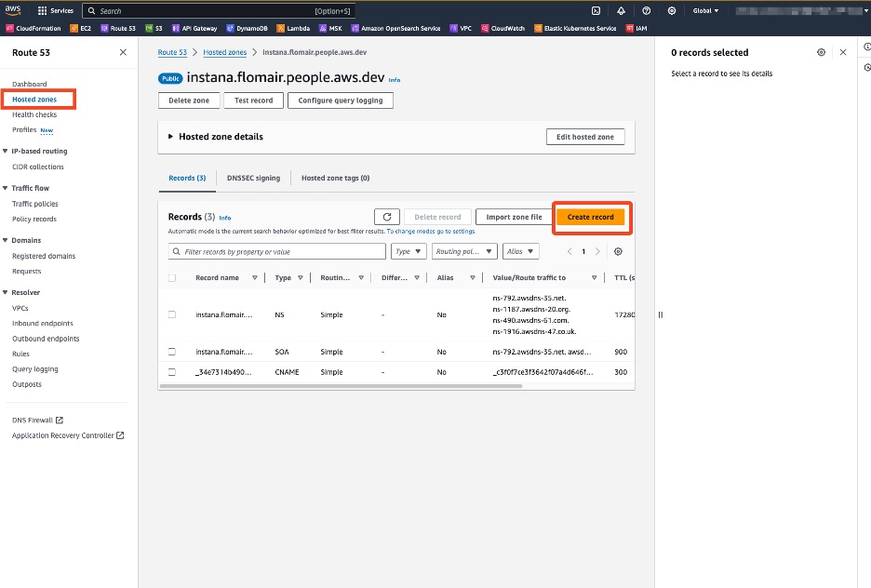Close the Route 53 navigation sidebar

(x=123, y=52)
